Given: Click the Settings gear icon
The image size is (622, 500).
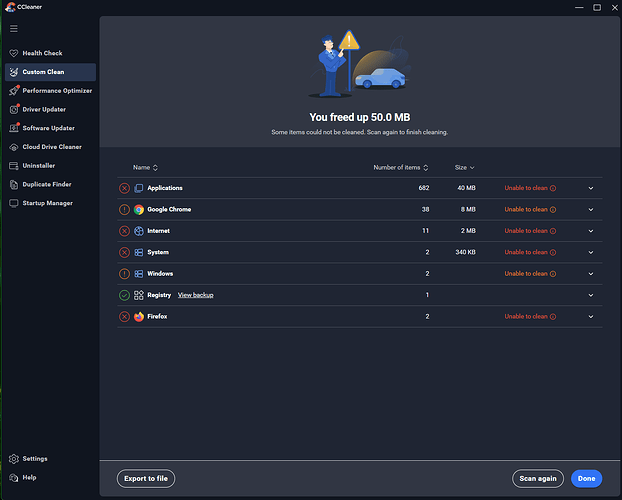Looking at the screenshot, I should 14,459.
